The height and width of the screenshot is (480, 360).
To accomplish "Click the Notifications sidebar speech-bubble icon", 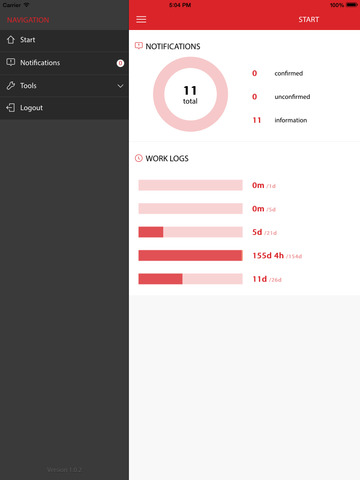I will click(x=11, y=62).
